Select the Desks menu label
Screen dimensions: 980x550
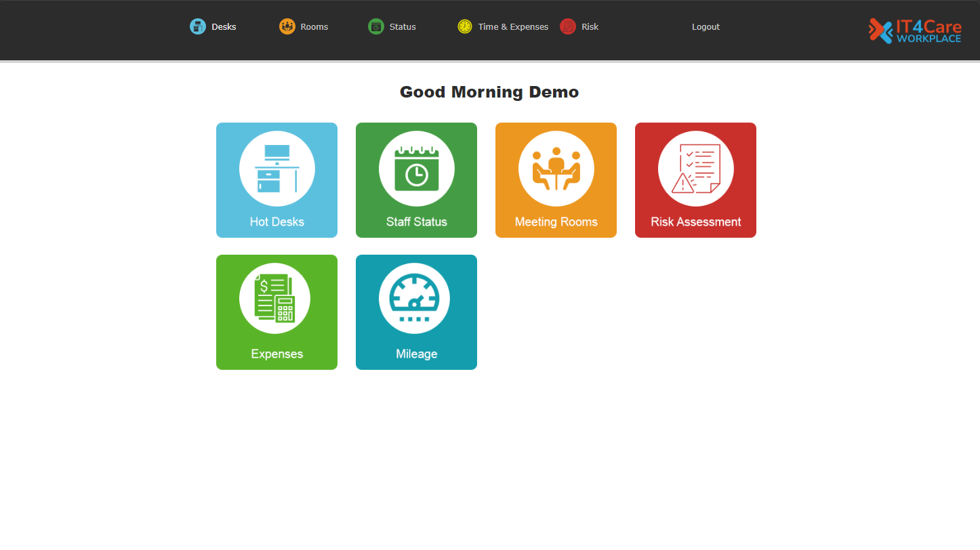pyautogui.click(x=224, y=27)
